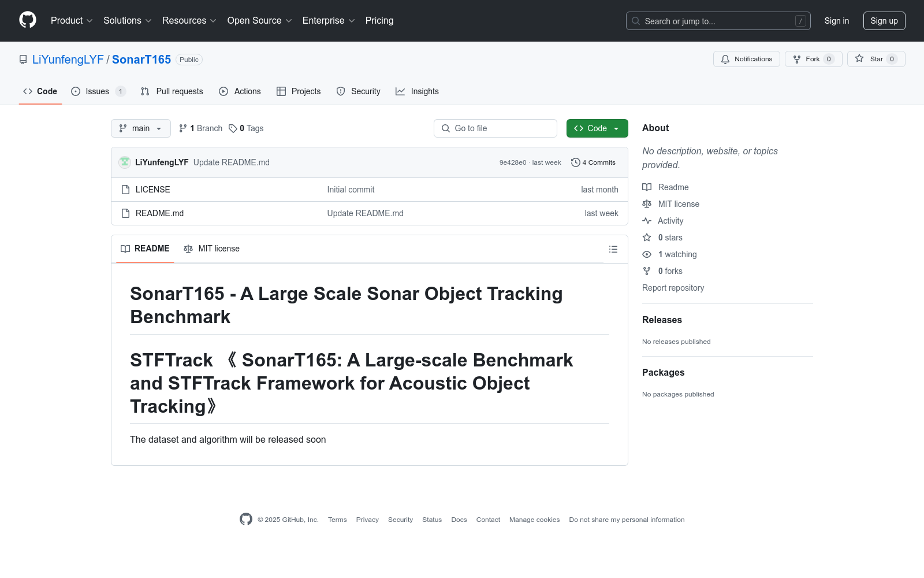Expand the Open Source menu
The height and width of the screenshot is (578, 924).
(260, 20)
